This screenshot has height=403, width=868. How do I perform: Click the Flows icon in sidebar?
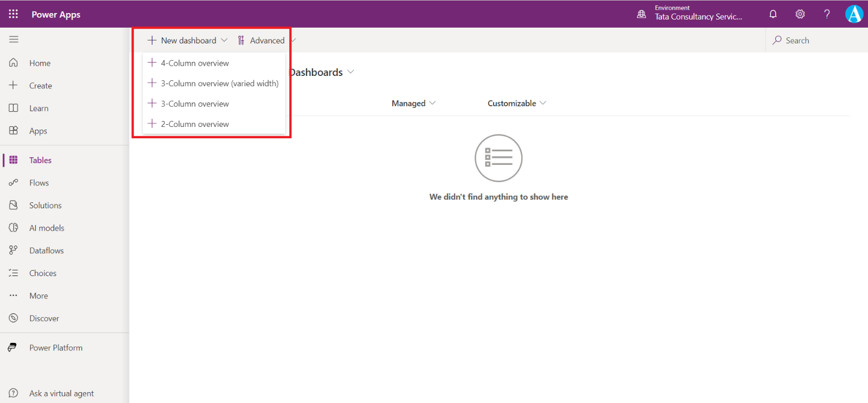[14, 183]
